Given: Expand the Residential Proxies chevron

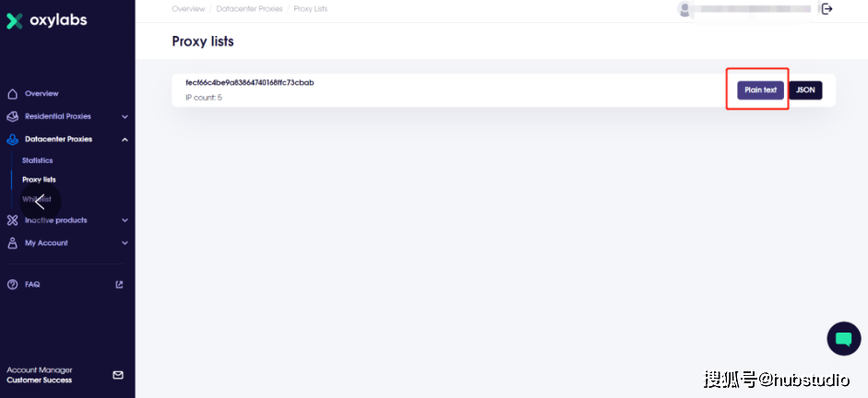Looking at the screenshot, I should 125,117.
